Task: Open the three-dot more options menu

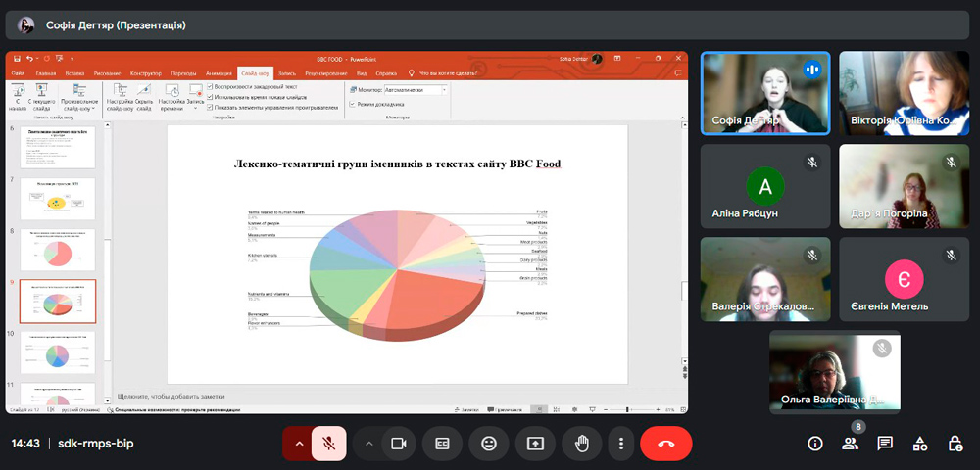Action: pos(621,444)
